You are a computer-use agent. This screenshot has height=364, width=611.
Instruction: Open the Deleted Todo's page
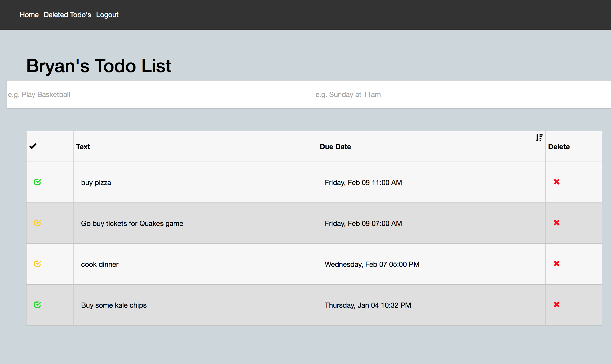pos(67,15)
